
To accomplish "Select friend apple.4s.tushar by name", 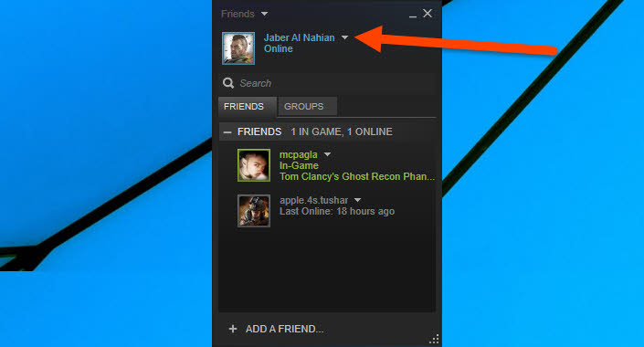I will pyautogui.click(x=314, y=200).
